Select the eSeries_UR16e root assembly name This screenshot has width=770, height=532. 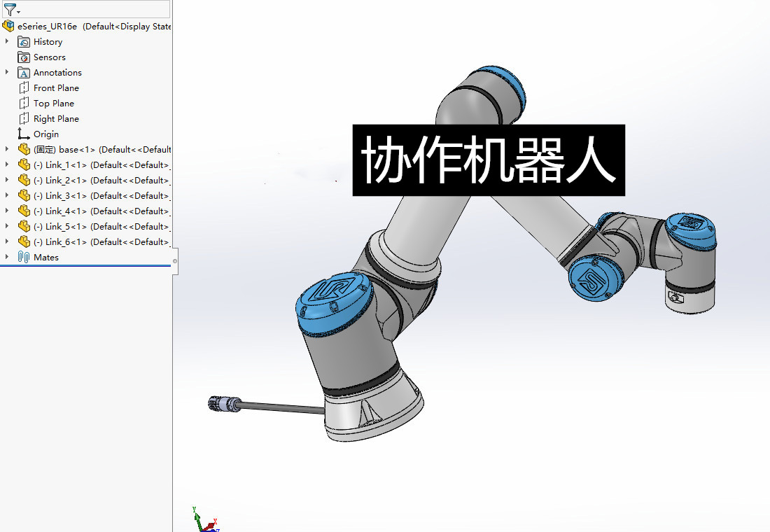tap(47, 27)
